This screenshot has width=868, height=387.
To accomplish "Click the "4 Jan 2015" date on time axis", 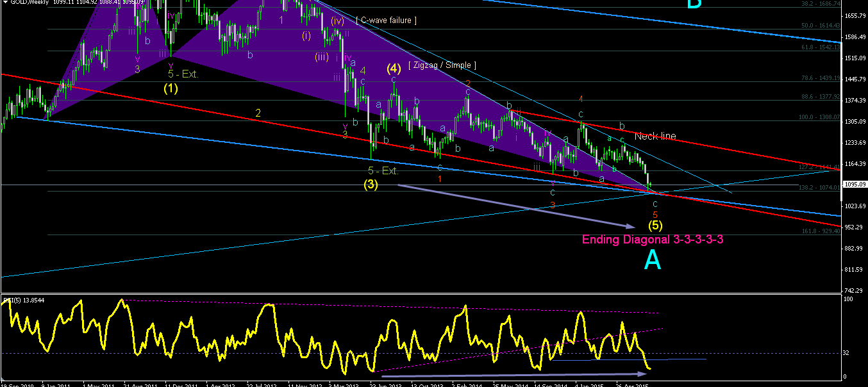I will click(588, 385).
